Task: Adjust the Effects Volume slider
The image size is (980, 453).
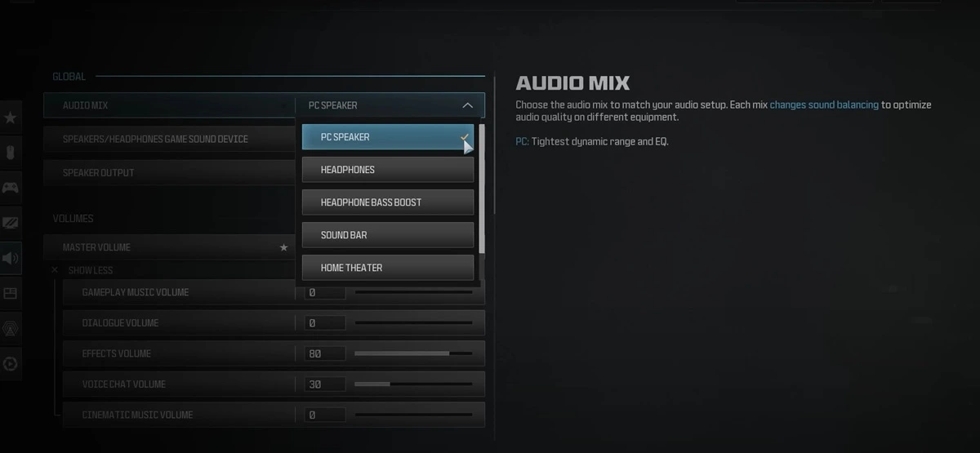Action: (413, 353)
